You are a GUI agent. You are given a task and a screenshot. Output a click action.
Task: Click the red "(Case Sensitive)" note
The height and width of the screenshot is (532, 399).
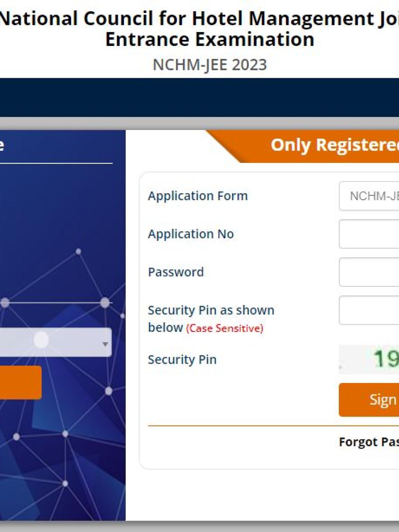pyautogui.click(x=224, y=329)
